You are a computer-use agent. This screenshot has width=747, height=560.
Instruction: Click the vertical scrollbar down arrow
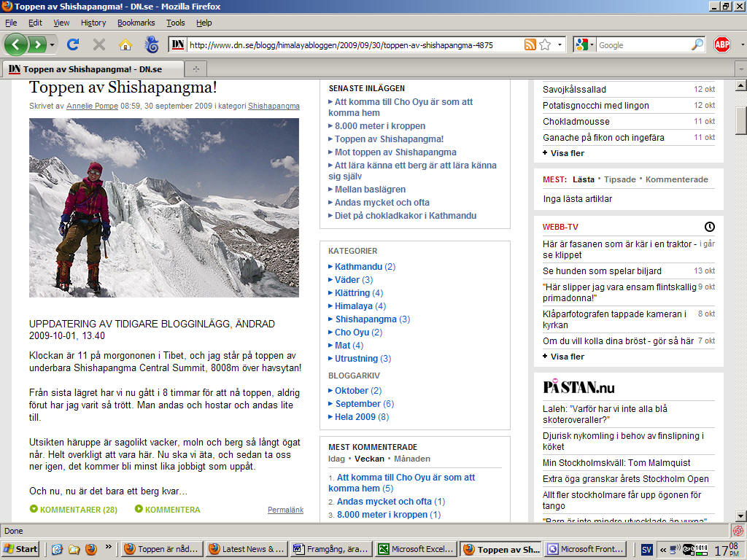point(740,516)
